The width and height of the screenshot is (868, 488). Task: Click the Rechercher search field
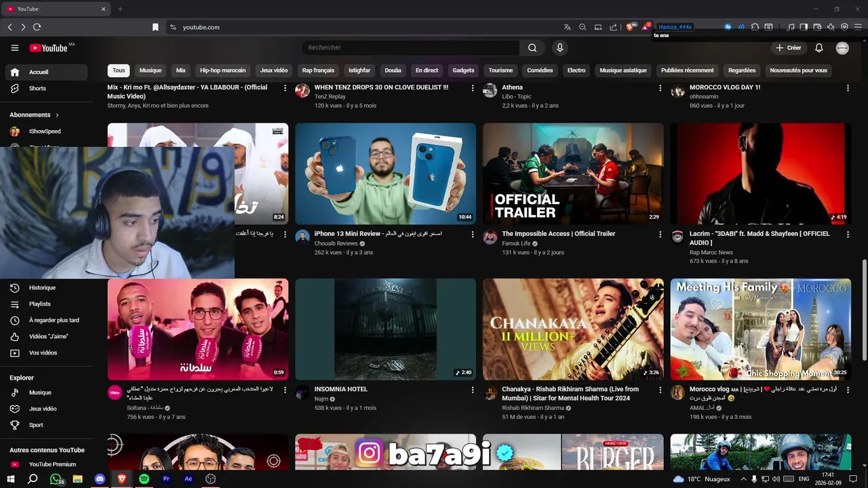pyautogui.click(x=410, y=47)
